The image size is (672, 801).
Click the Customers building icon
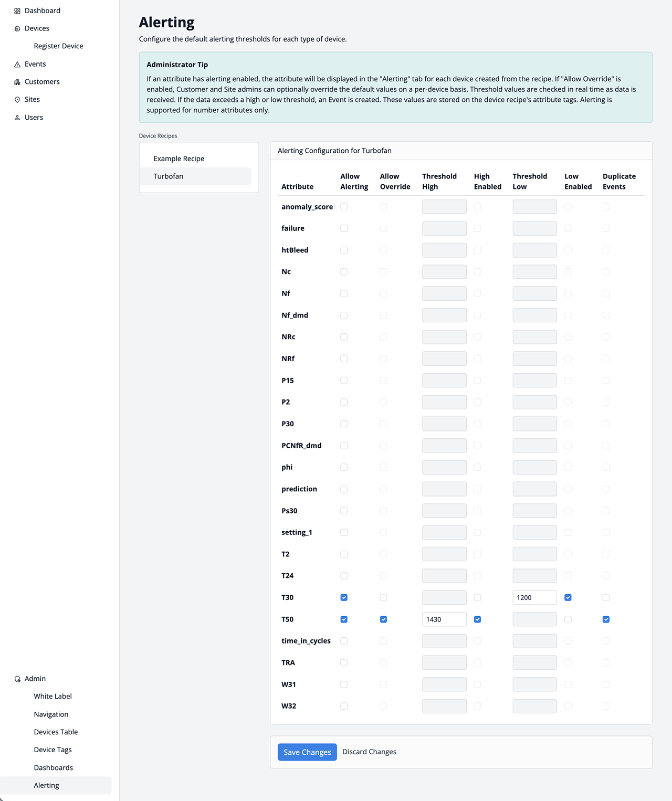coord(17,82)
